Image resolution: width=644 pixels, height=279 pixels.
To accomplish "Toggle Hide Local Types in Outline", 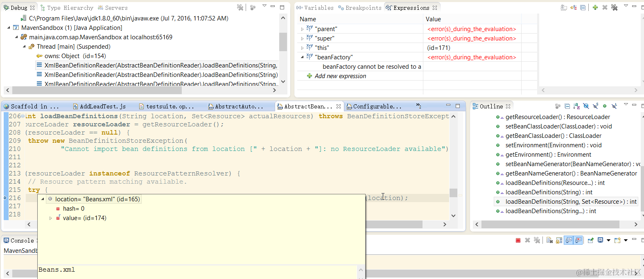I will pyautogui.click(x=614, y=106).
